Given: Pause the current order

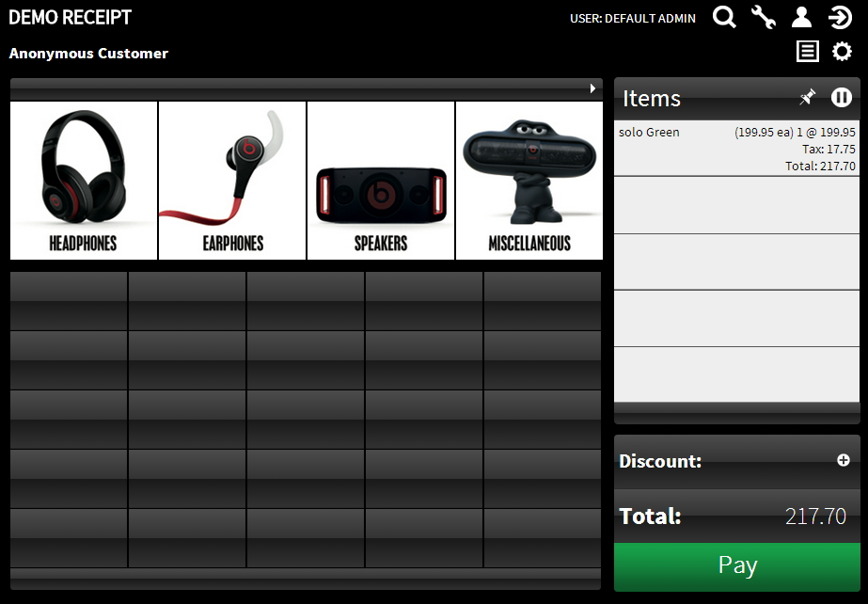Looking at the screenshot, I should [841, 98].
